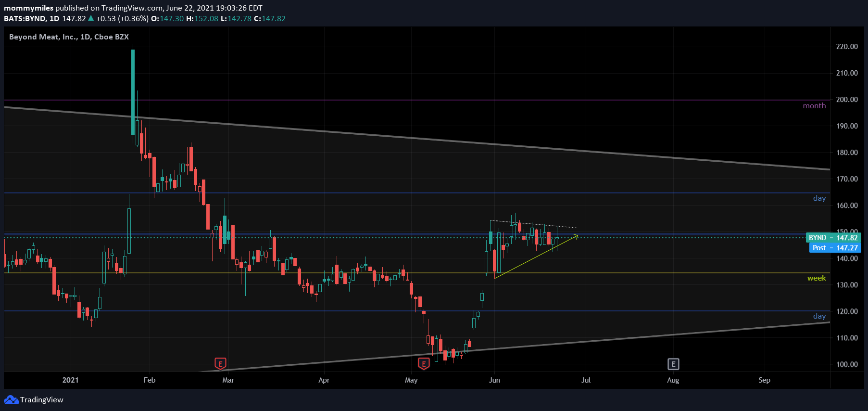The image size is (868, 411).
Task: Click the BYND 147.82 price label
Action: tap(833, 238)
